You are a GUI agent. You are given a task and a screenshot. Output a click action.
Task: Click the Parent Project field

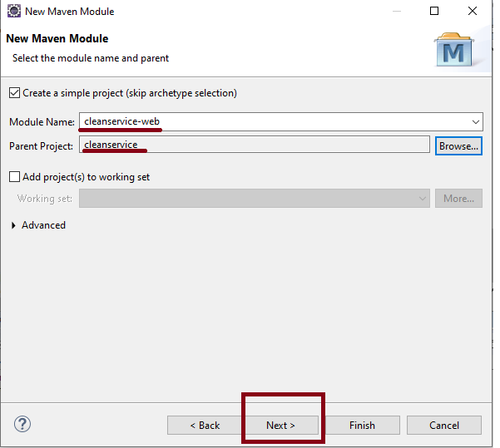(x=254, y=145)
